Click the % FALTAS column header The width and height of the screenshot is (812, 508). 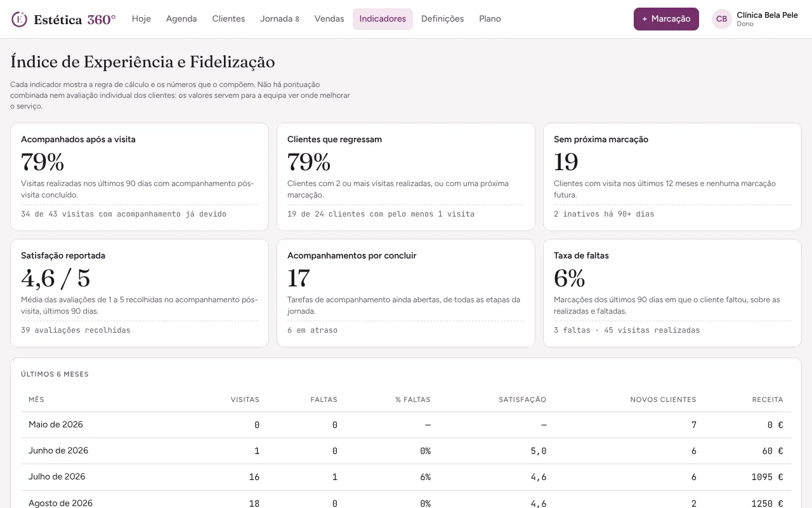click(412, 399)
